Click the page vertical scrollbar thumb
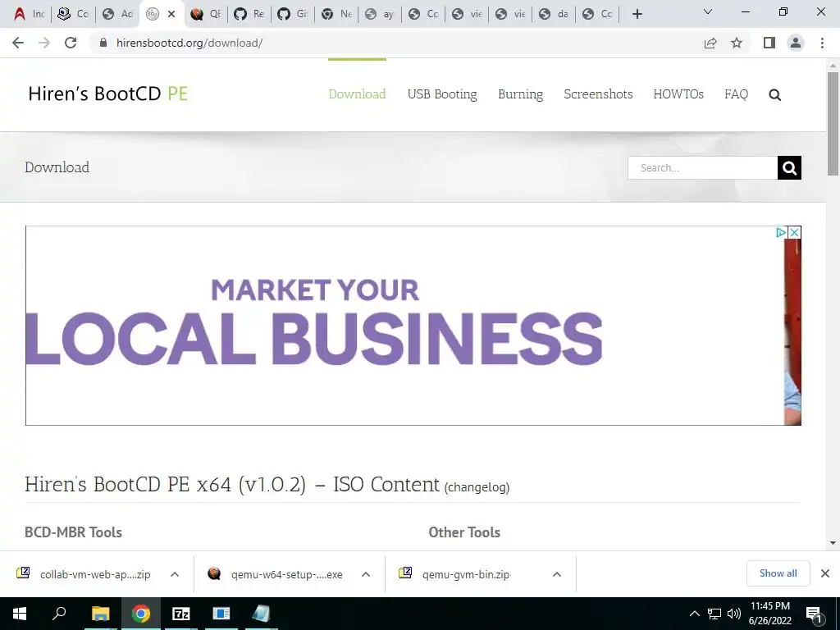The width and height of the screenshot is (840, 630). (x=833, y=123)
